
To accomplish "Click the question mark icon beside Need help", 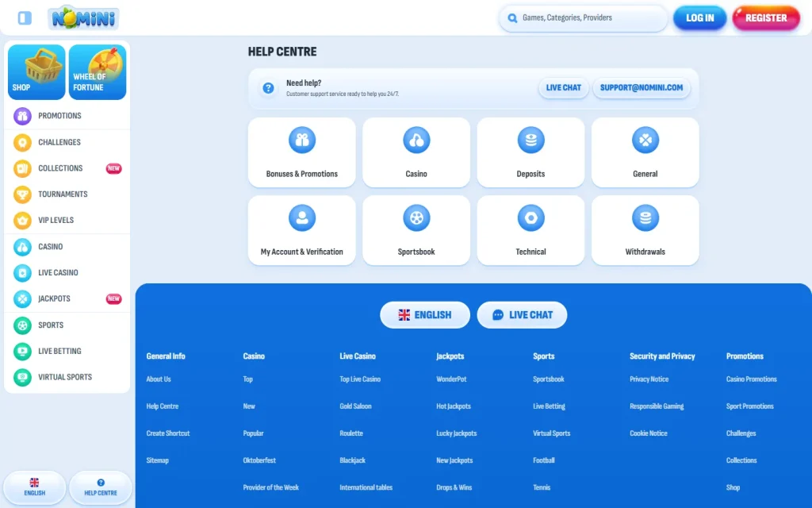I will tap(268, 88).
